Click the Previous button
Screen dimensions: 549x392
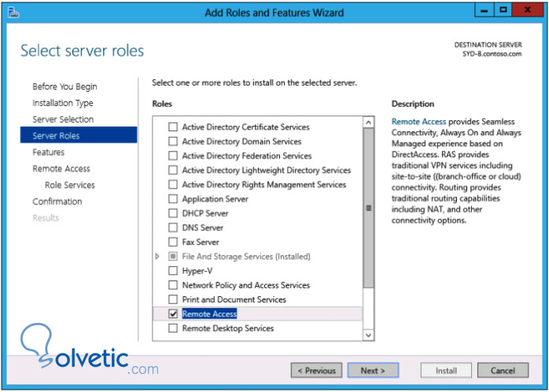[316, 370]
